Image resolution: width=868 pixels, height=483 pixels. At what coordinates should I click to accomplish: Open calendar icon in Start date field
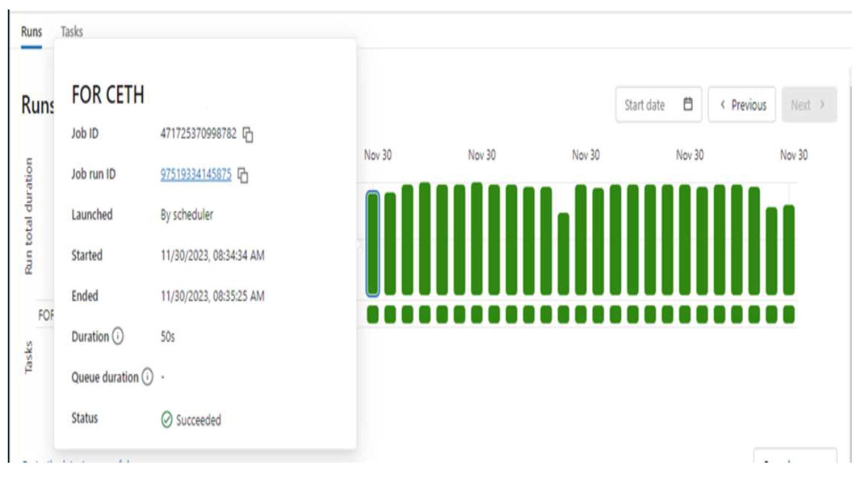(688, 104)
